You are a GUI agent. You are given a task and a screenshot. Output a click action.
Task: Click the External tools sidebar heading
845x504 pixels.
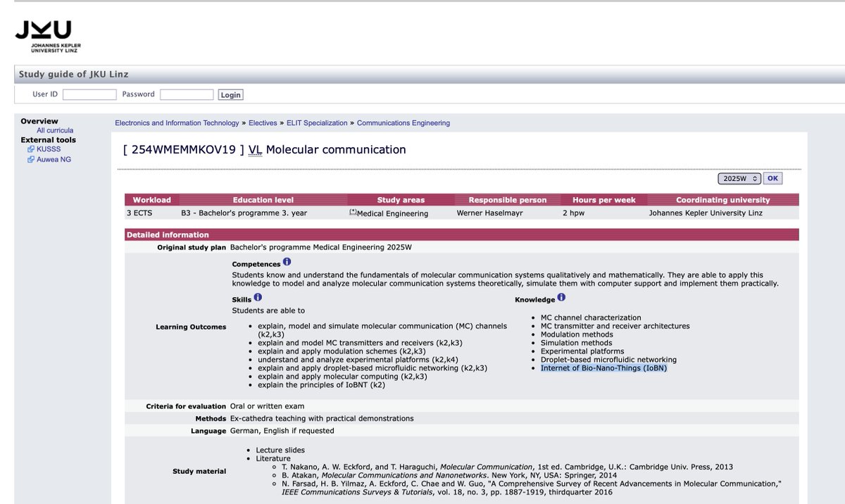[48, 139]
